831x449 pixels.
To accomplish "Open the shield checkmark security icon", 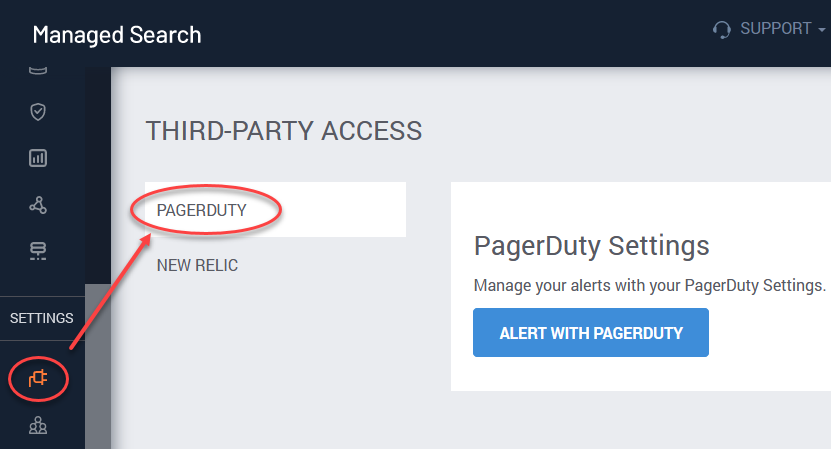I will [x=38, y=112].
